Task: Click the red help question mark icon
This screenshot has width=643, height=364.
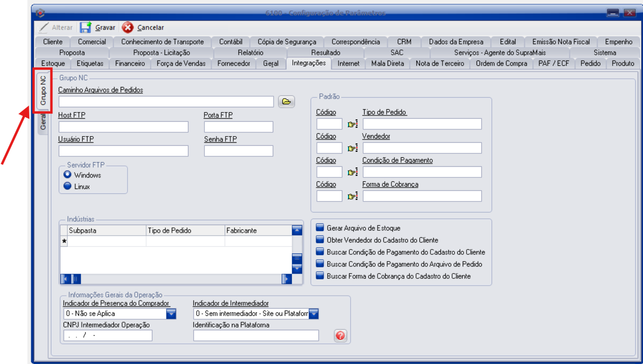Action: (x=340, y=336)
